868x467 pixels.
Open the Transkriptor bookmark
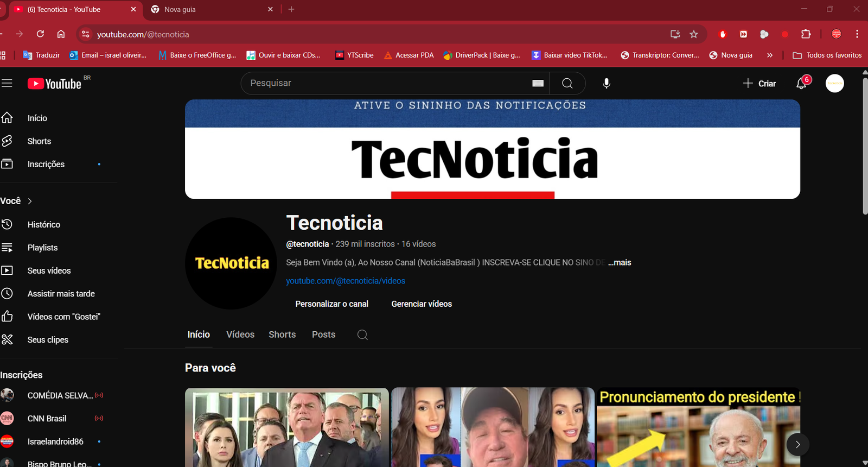pos(660,55)
